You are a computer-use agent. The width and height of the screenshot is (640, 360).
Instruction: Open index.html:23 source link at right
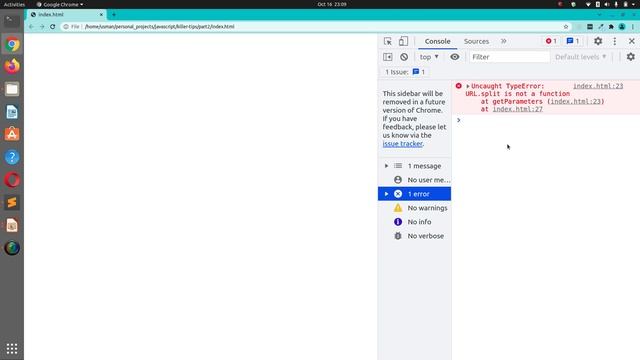tap(598, 86)
